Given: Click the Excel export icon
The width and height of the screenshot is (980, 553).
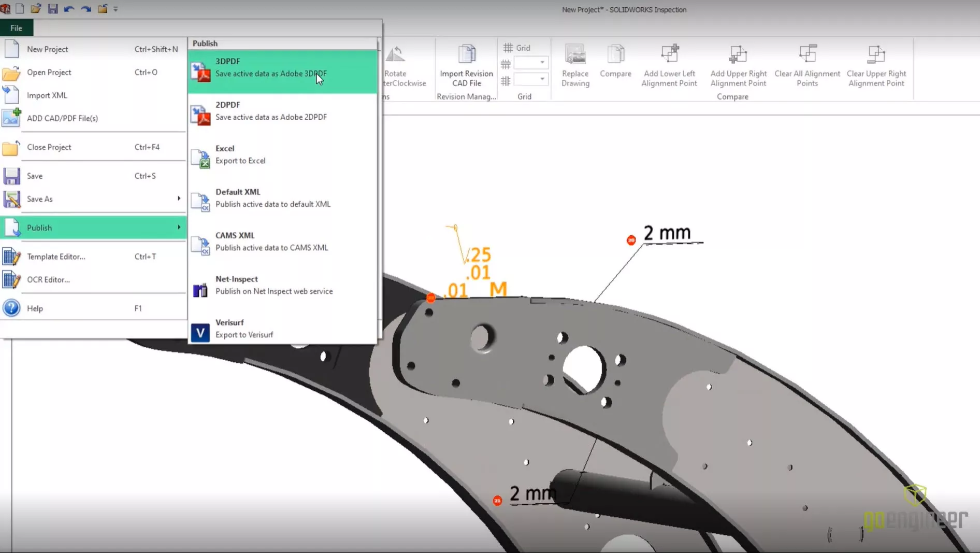Looking at the screenshot, I should (x=200, y=159).
